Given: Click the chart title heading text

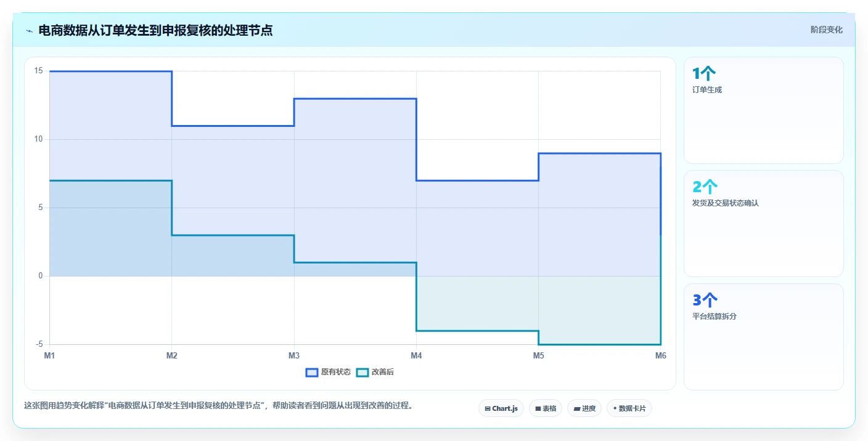Looking at the screenshot, I should (x=155, y=30).
